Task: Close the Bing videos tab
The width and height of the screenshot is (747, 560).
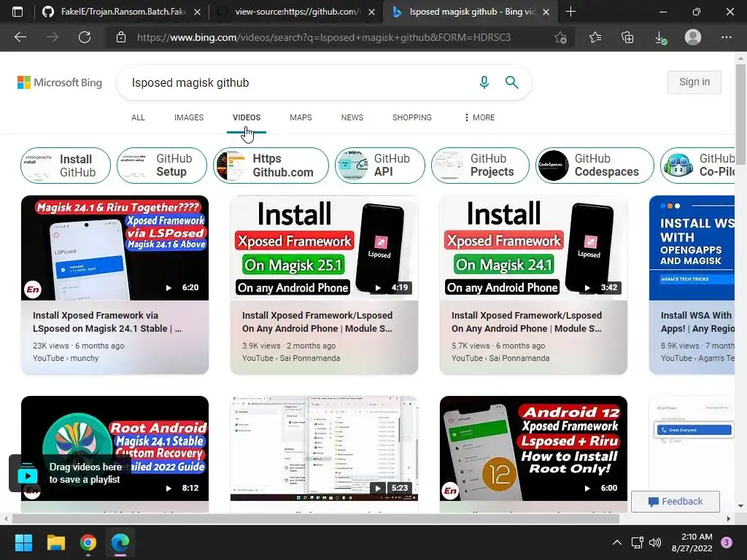Action: pyautogui.click(x=546, y=12)
